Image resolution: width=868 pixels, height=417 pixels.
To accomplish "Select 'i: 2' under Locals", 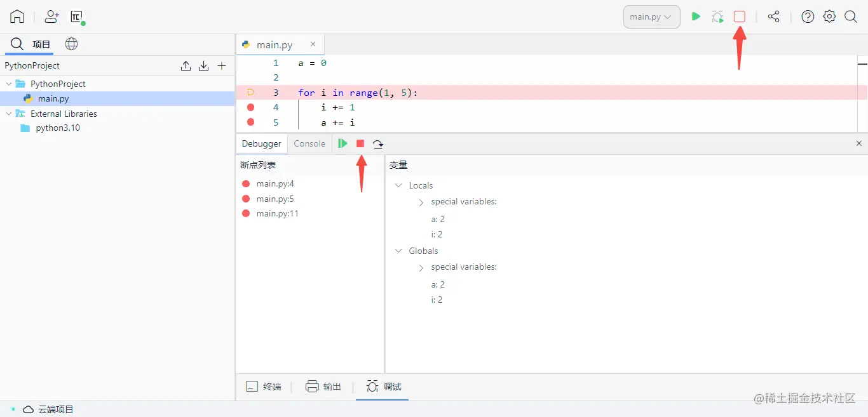I will (437, 234).
